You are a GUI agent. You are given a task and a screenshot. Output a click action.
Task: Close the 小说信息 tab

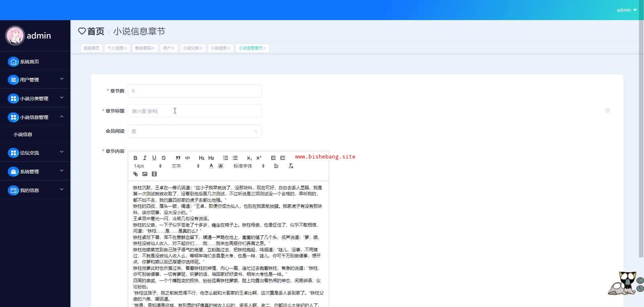tap(229, 48)
